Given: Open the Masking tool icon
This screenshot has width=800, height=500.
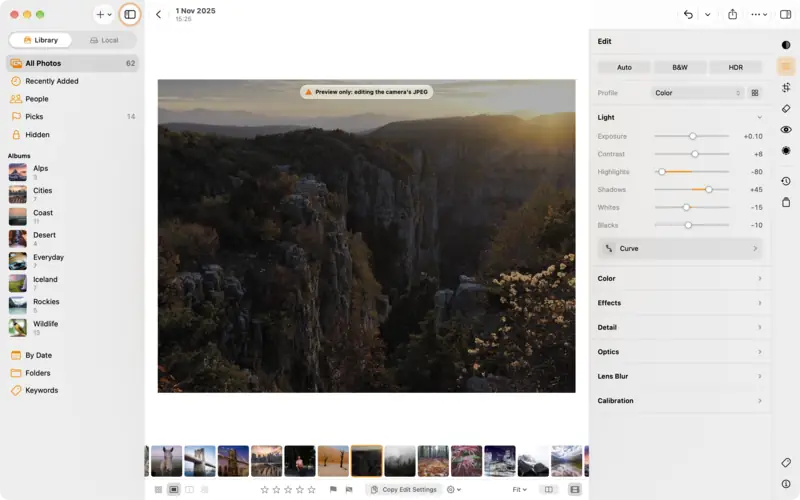Looking at the screenshot, I should click(x=786, y=151).
